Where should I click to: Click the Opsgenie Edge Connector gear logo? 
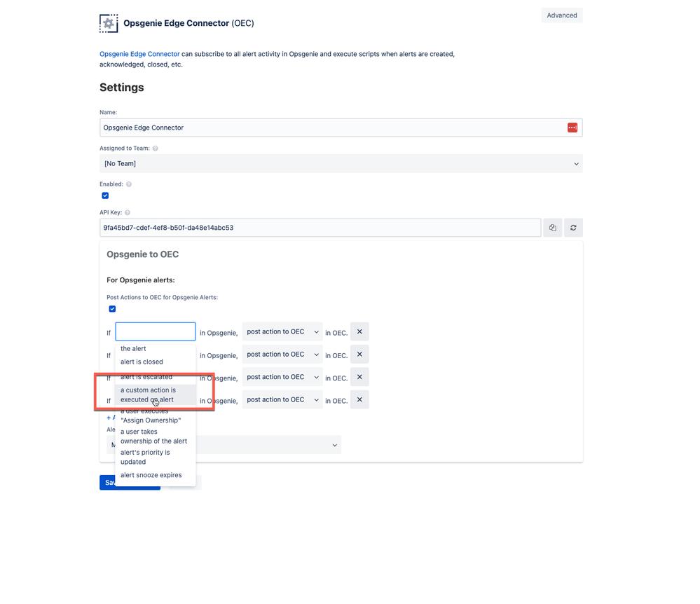109,23
